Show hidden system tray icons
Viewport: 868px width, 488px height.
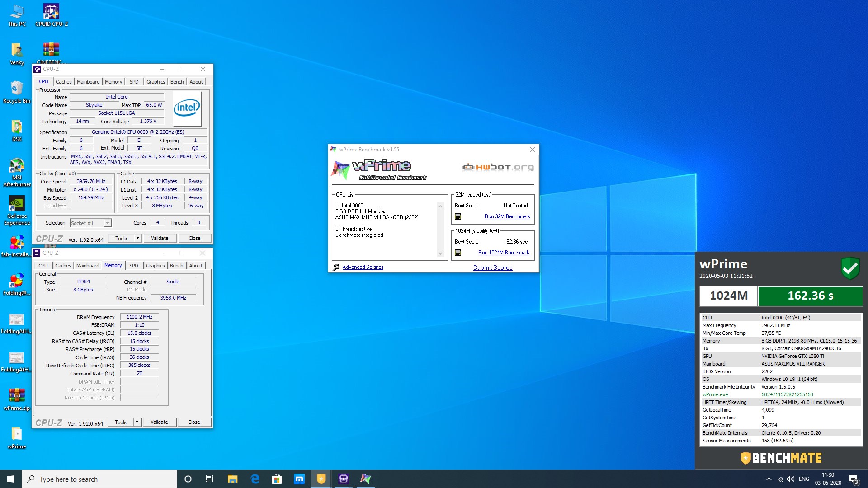[x=769, y=479]
